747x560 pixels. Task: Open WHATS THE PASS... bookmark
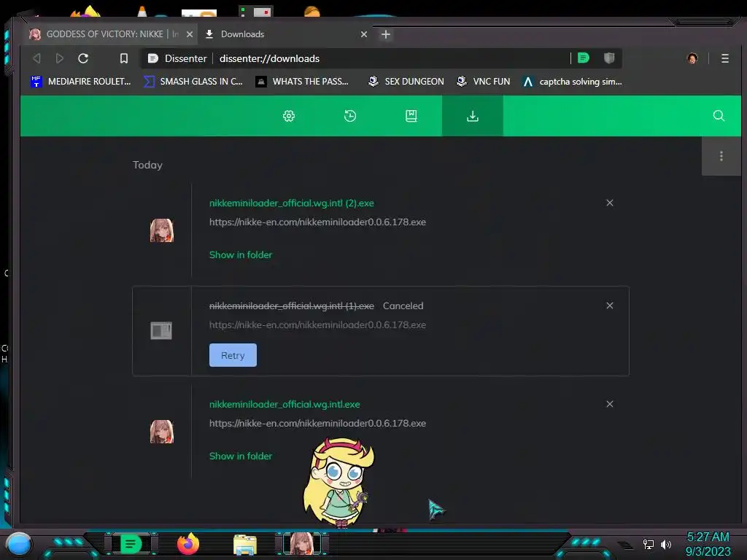click(x=302, y=82)
